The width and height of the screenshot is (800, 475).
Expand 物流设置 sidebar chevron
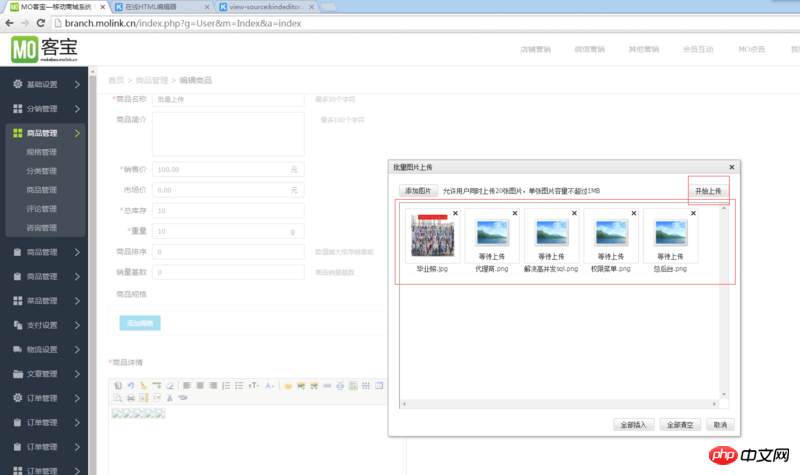77,349
